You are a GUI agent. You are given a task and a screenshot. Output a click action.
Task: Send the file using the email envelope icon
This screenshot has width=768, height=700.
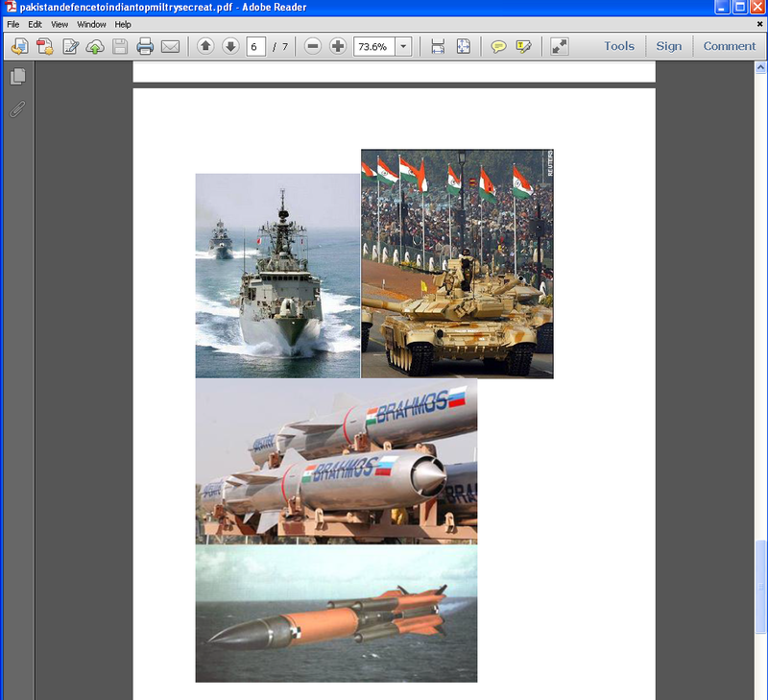(x=171, y=46)
